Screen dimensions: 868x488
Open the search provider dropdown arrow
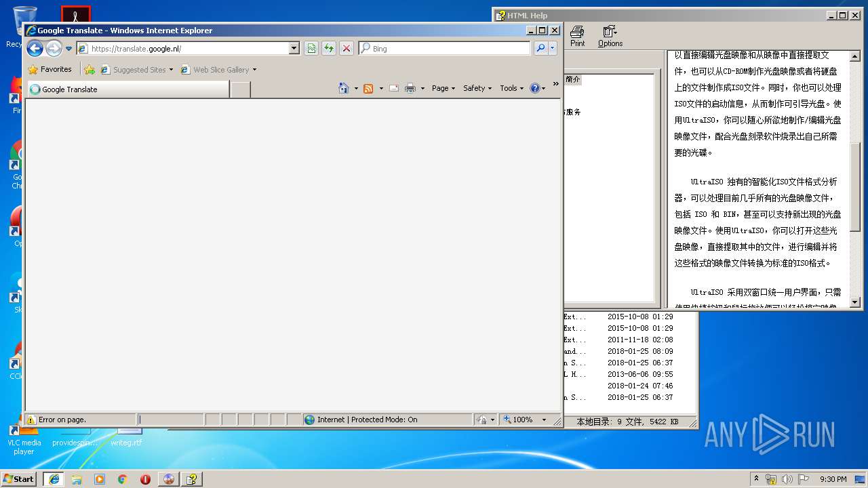(553, 48)
